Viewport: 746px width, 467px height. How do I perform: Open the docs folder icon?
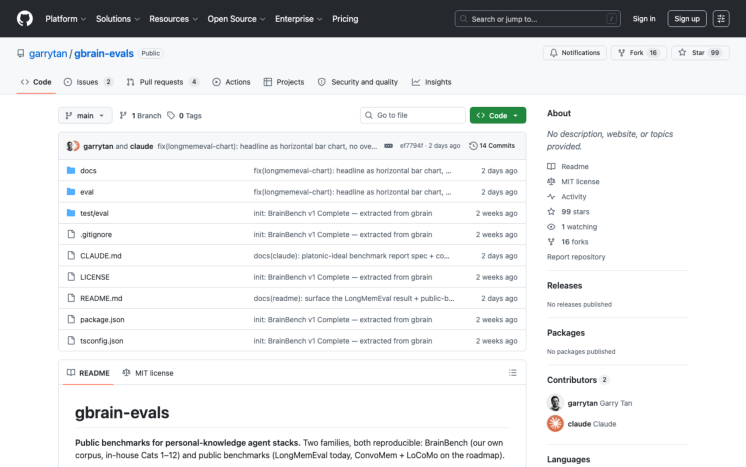click(x=71, y=170)
